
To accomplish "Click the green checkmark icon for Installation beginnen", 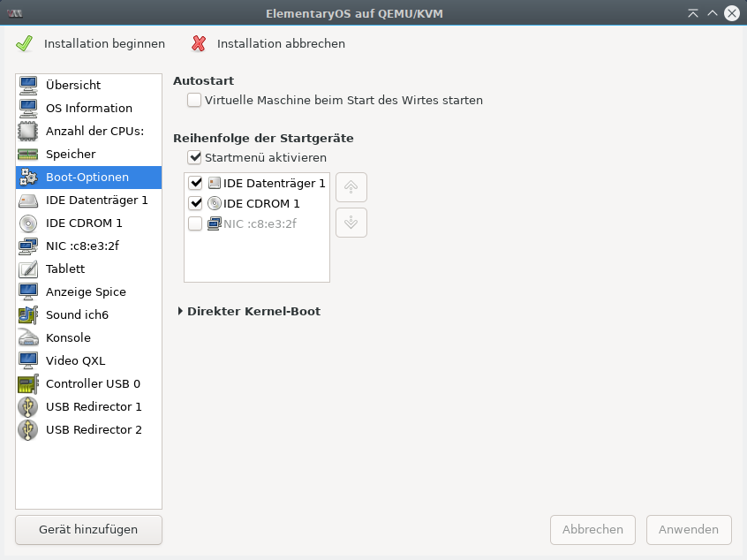I will coord(25,43).
